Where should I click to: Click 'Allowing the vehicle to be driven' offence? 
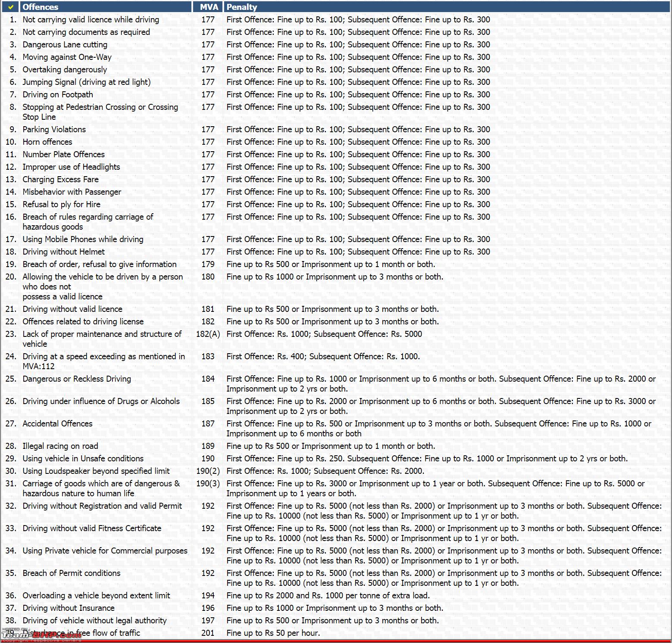click(x=103, y=286)
